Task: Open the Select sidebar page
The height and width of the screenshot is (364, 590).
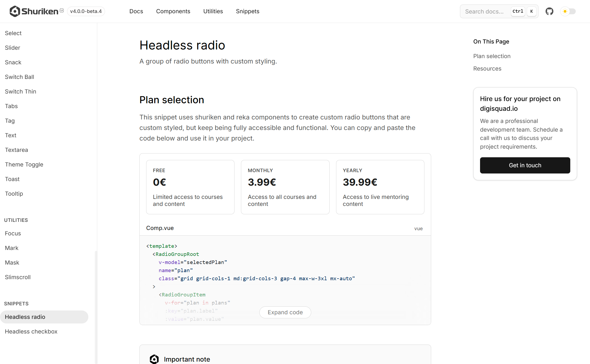Action: [13, 33]
